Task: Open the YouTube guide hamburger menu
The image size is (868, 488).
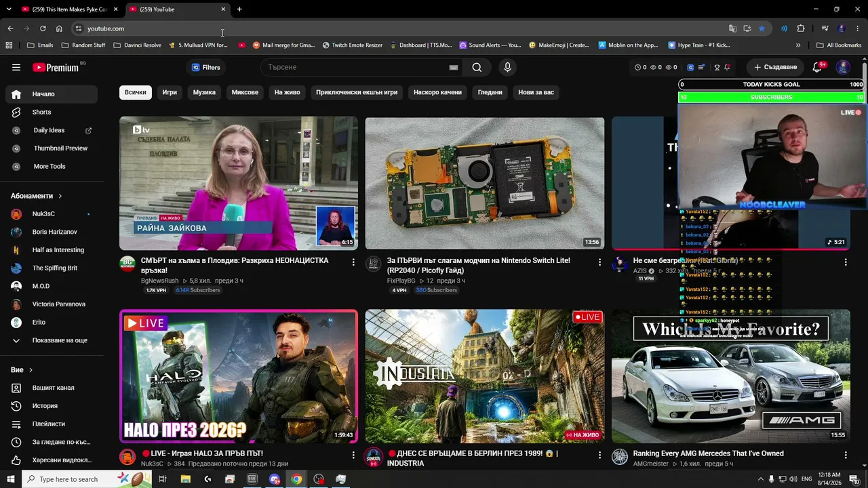Action: coord(16,67)
